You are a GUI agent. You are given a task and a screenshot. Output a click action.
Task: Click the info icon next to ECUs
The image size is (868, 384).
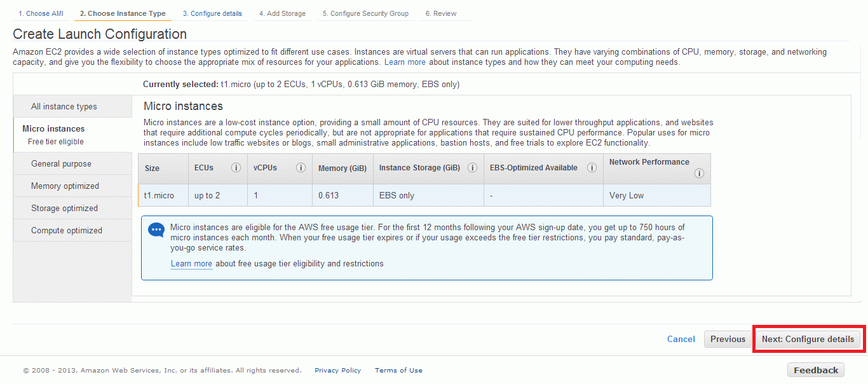pyautogui.click(x=236, y=168)
